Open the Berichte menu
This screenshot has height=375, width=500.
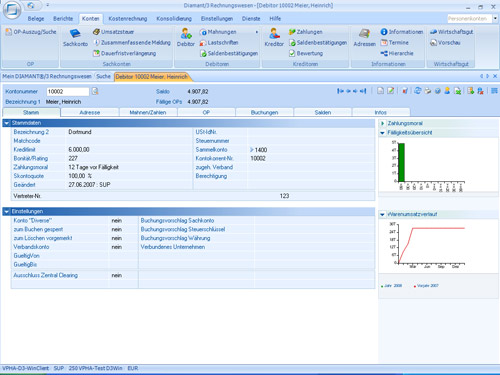[63, 19]
